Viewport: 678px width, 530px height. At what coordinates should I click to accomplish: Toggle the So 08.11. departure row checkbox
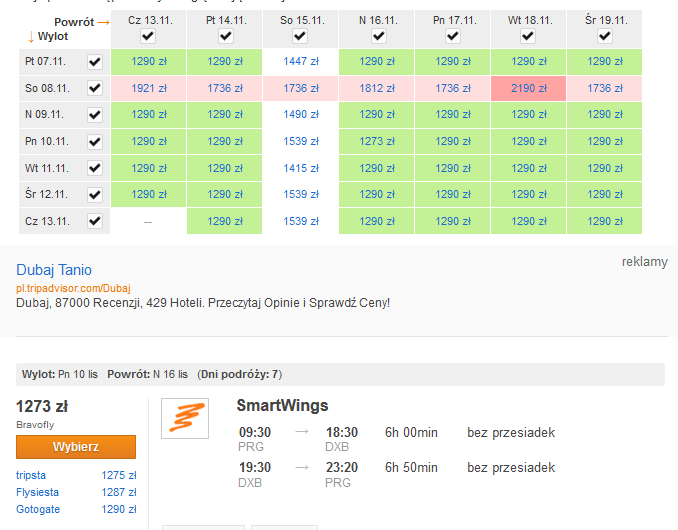(95, 88)
